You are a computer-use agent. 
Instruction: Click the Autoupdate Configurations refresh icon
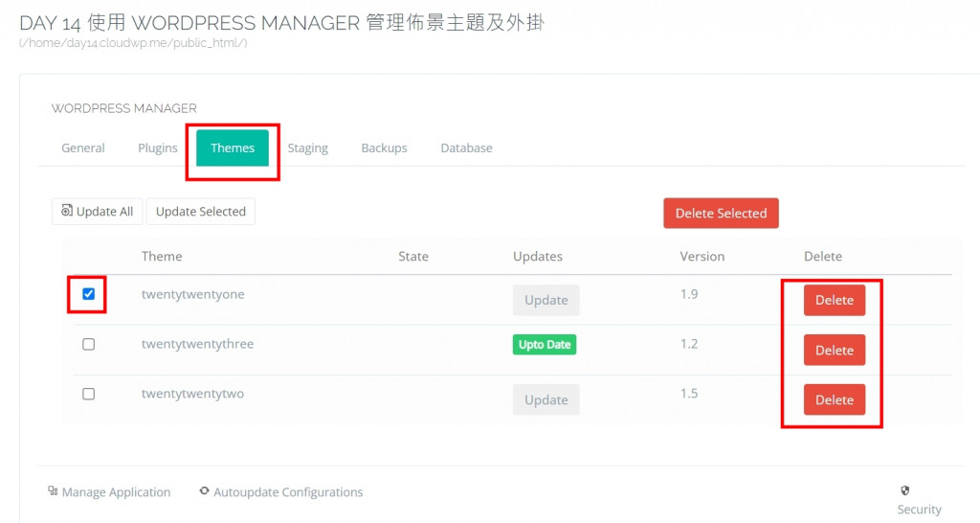(x=205, y=491)
